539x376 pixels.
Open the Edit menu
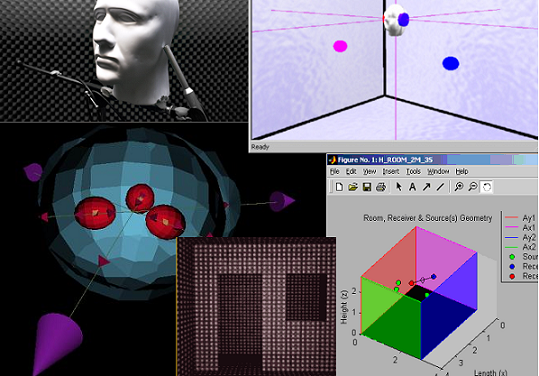pos(351,171)
